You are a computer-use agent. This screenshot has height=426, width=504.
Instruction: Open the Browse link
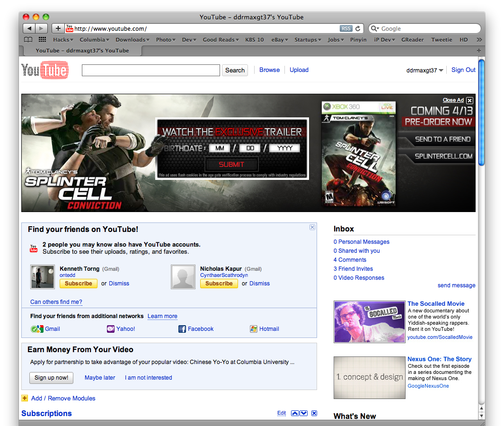pos(269,70)
